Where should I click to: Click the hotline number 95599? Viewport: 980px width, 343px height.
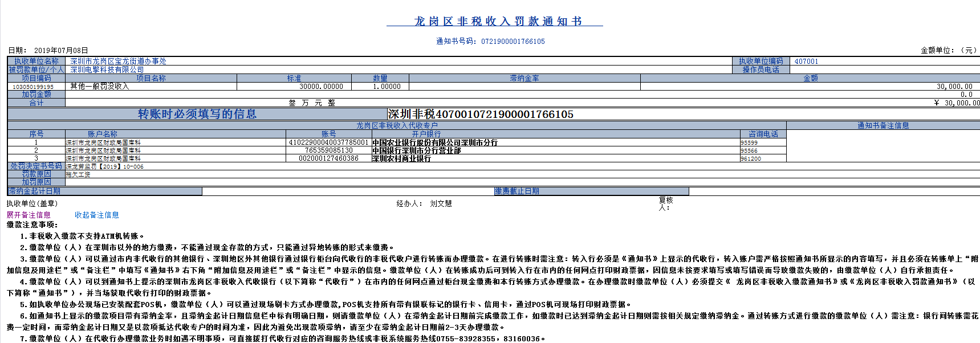coord(749,142)
